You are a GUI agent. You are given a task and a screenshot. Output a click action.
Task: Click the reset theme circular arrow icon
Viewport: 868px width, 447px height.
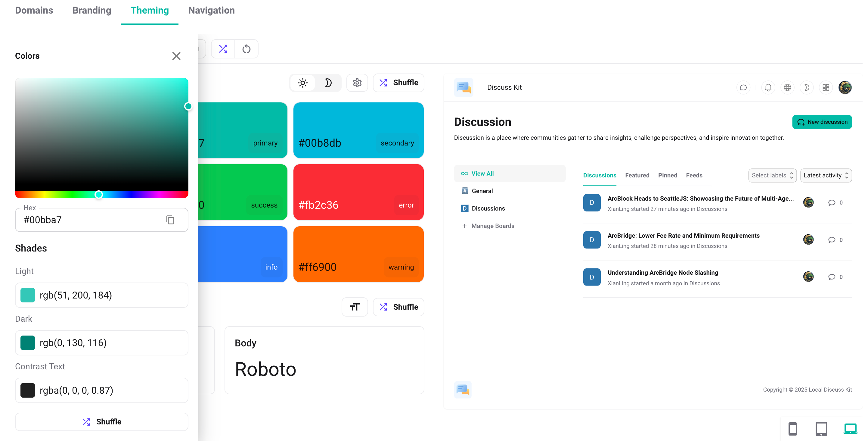point(246,49)
